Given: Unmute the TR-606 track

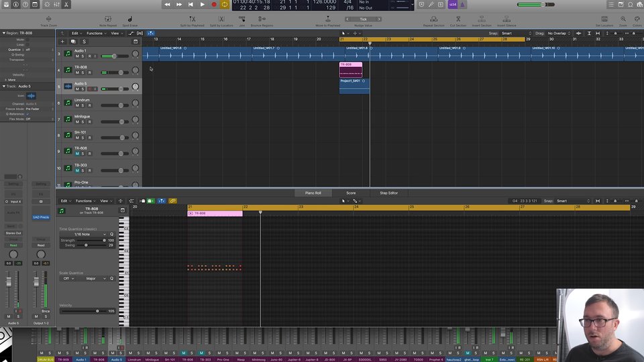Looking at the screenshot, I should [x=77, y=154].
